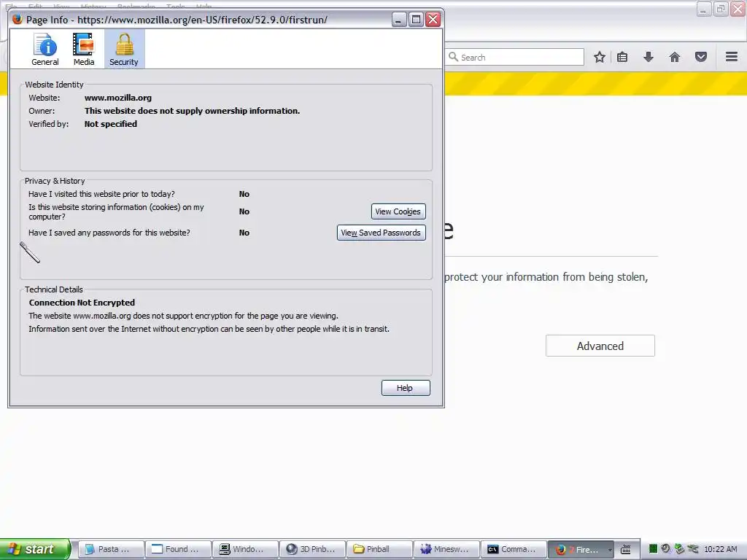The image size is (747, 560).
Task: Click the Page Info title bar URL text
Action: [x=202, y=20]
